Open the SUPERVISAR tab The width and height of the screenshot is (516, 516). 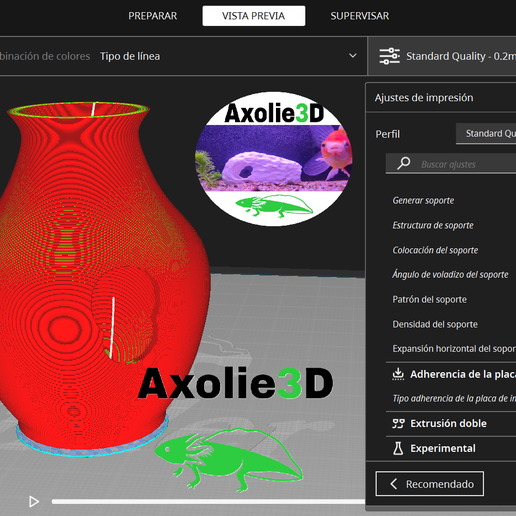pos(360,16)
